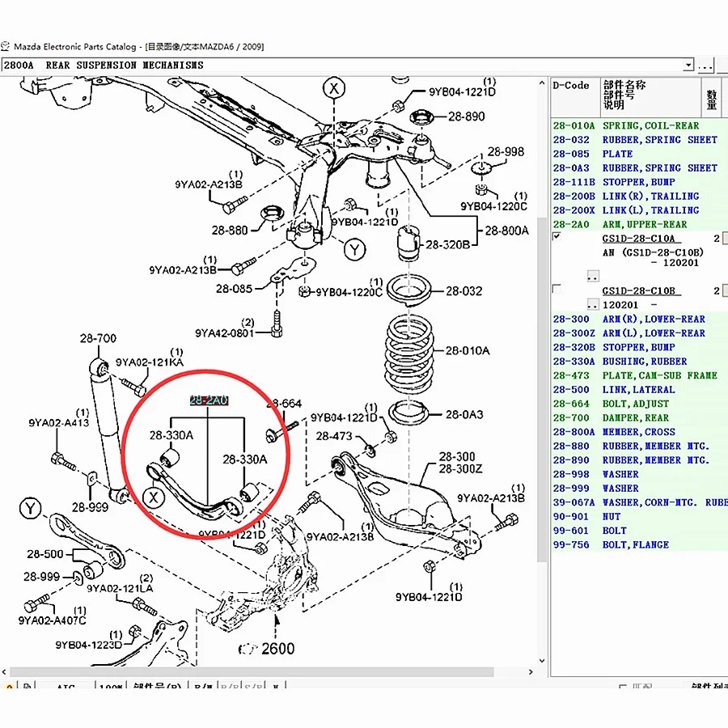Viewport: 728px width, 728px height.
Task: Select 28-500 LINK, LATERAL list row
Action: click(x=639, y=390)
